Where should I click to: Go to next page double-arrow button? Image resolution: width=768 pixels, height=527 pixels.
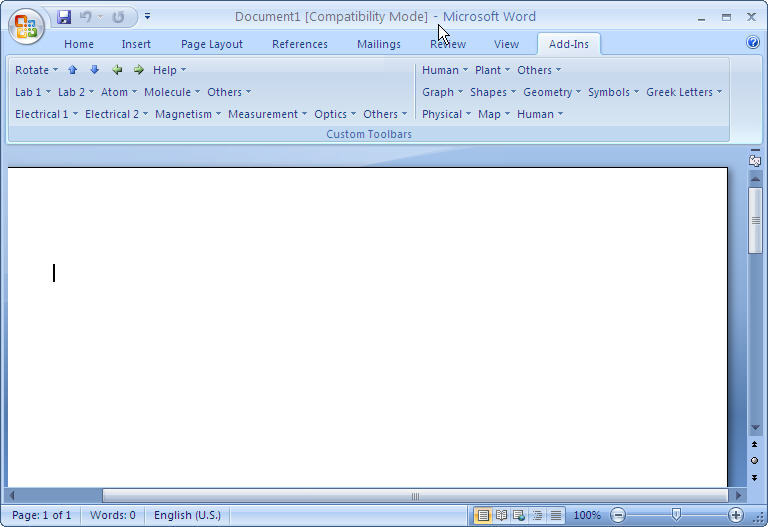click(x=754, y=478)
